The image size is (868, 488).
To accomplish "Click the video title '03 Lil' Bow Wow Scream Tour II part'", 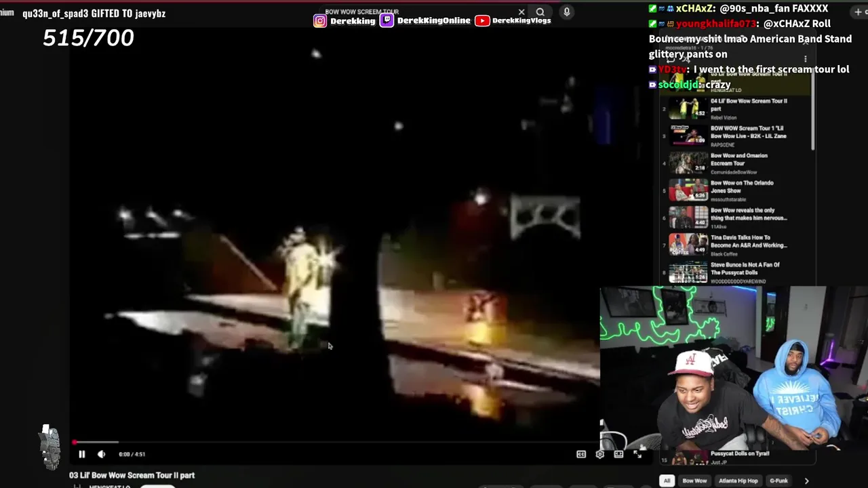I will click(x=132, y=475).
